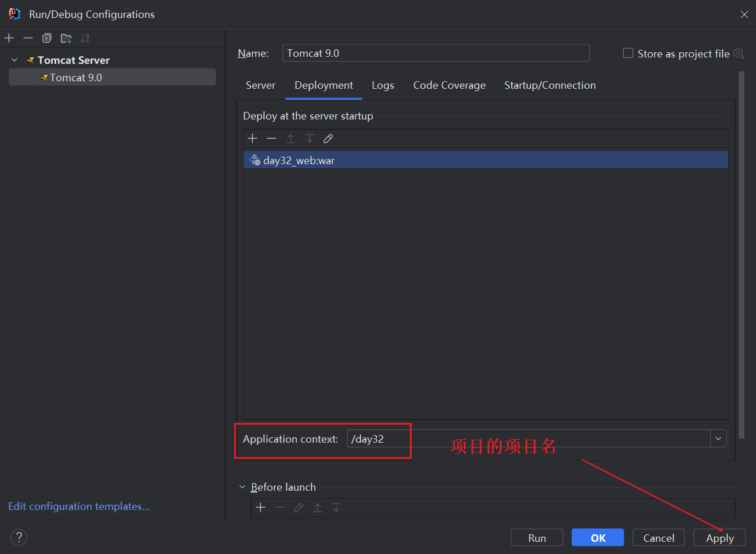Click the Name input field
Image resolution: width=756 pixels, height=554 pixels.
pyautogui.click(x=436, y=53)
